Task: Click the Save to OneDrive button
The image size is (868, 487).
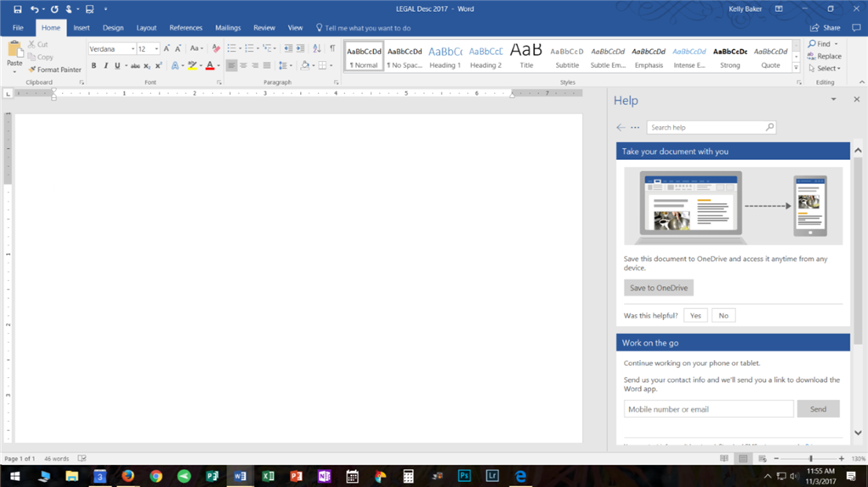Action: point(659,288)
